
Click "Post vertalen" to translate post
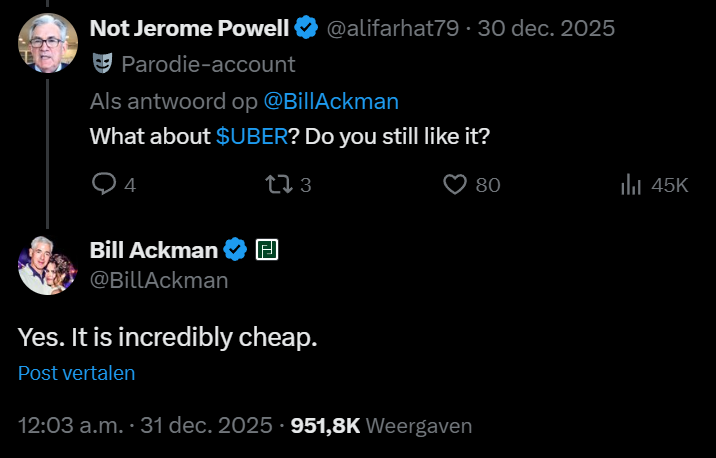tap(76, 373)
